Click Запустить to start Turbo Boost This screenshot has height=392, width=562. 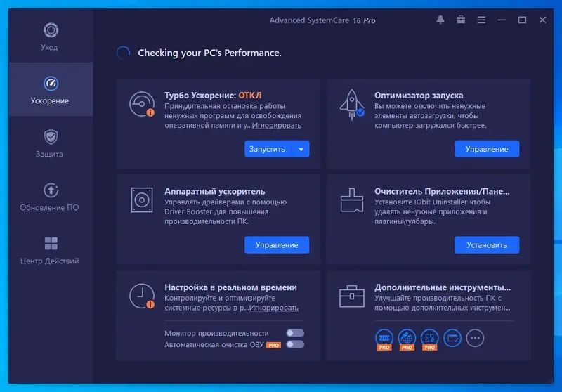point(268,149)
